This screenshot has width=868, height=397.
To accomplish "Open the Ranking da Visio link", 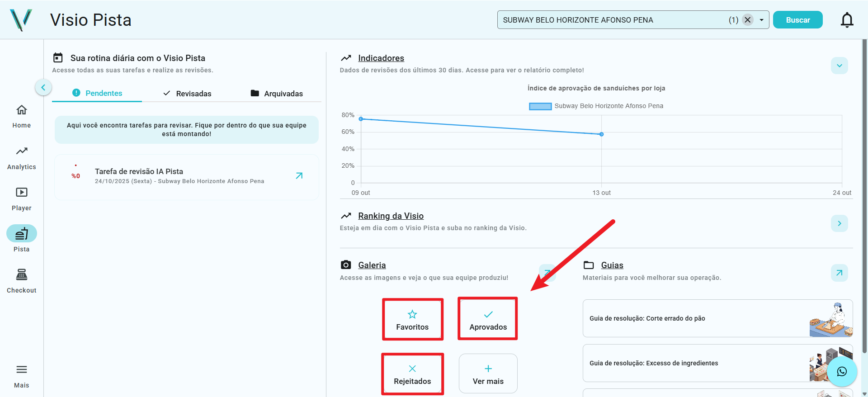I will click(391, 216).
